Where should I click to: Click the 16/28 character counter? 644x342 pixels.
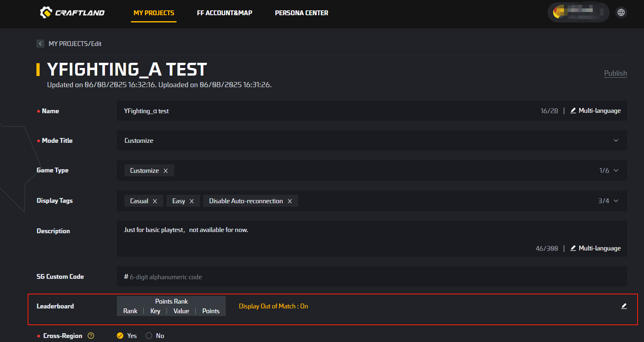pyautogui.click(x=549, y=111)
